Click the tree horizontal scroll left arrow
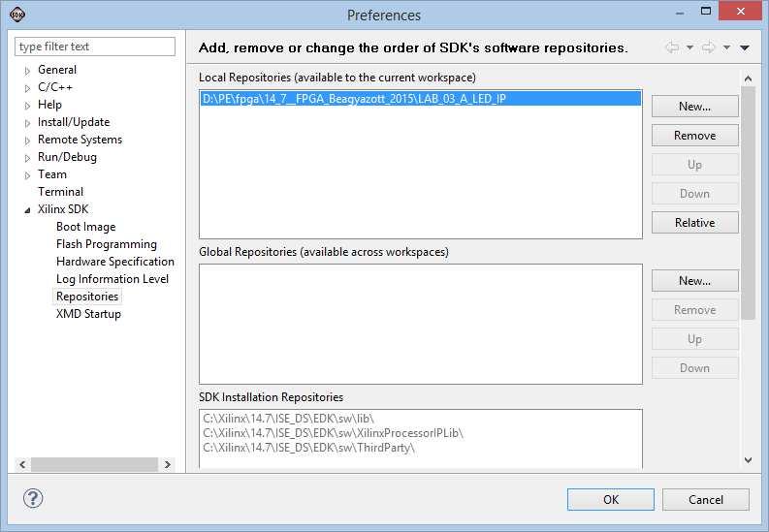 [22, 464]
